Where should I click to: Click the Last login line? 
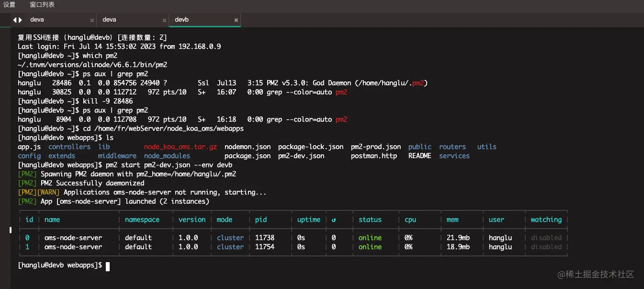[119, 46]
